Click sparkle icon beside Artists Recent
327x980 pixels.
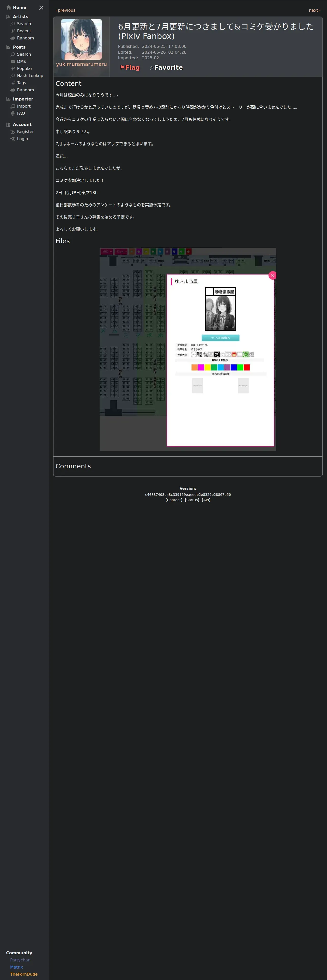coord(12,31)
